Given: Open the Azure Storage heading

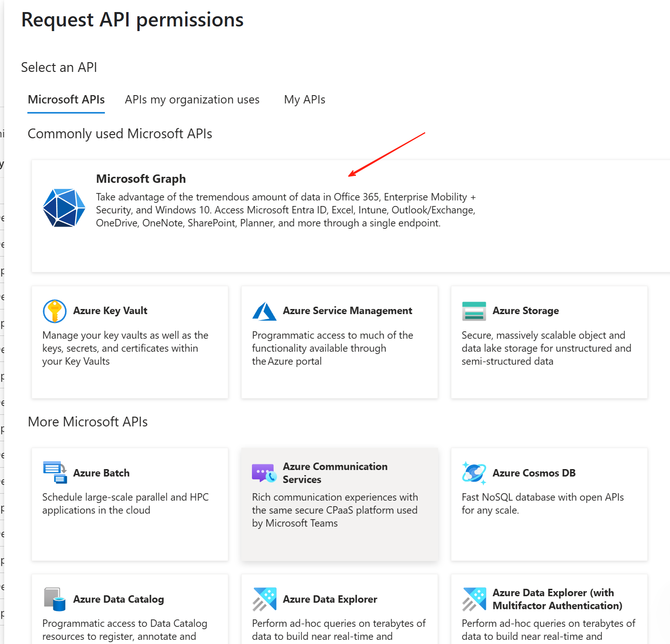Looking at the screenshot, I should (526, 310).
